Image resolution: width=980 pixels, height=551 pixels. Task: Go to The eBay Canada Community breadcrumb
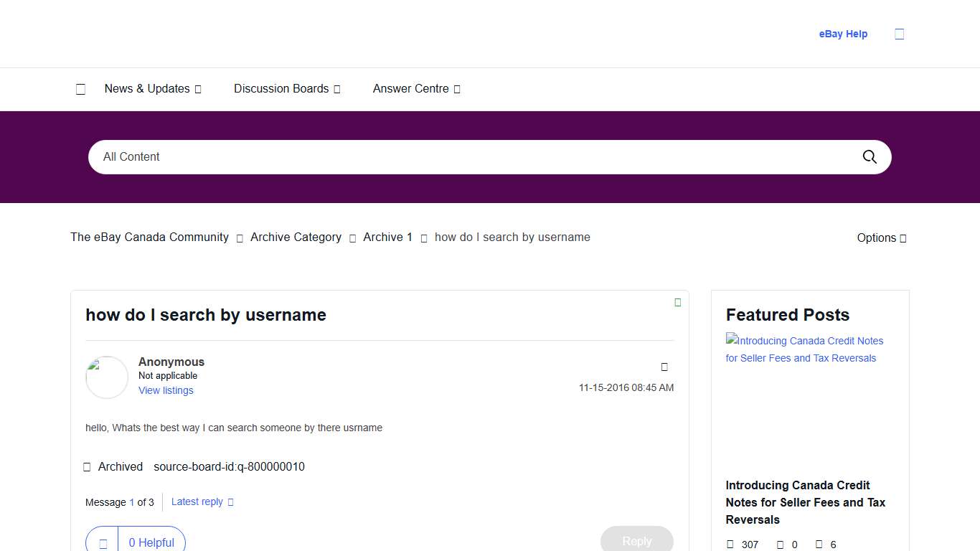[149, 237]
